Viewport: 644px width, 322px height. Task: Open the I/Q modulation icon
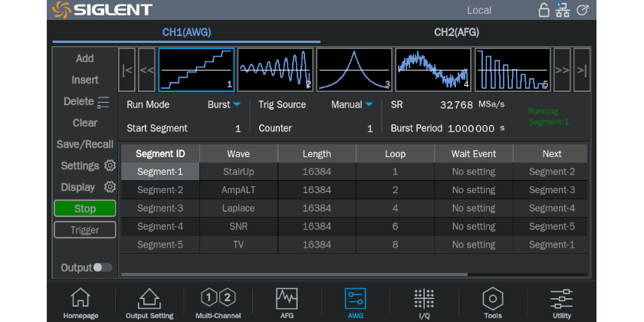[423, 303]
